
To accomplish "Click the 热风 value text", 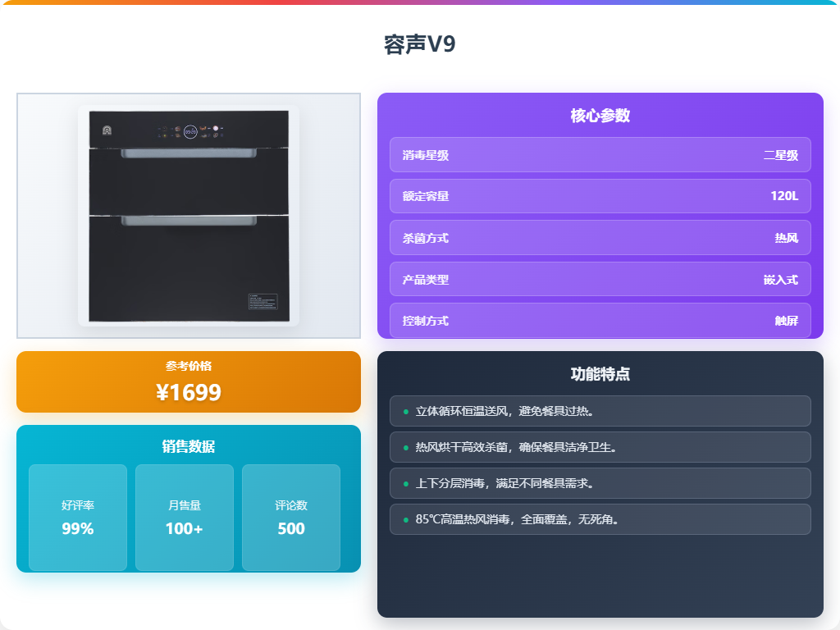I will coord(787,238).
